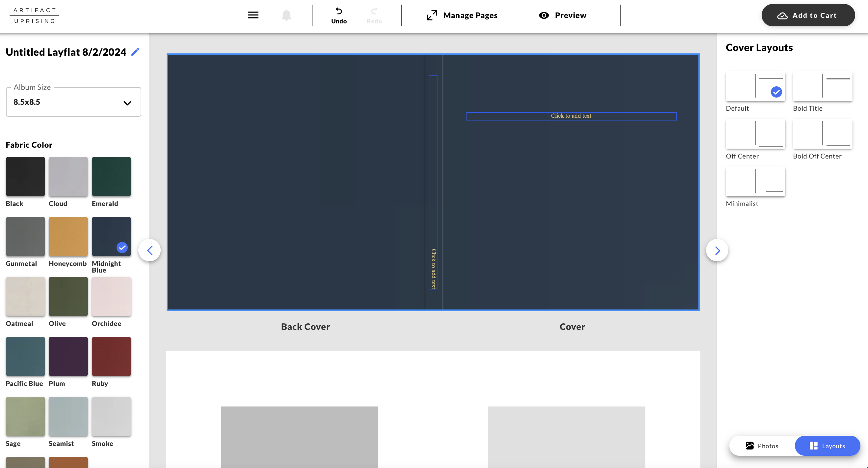Click Add to Cart
Screen dimensions: 868x468
808,15
